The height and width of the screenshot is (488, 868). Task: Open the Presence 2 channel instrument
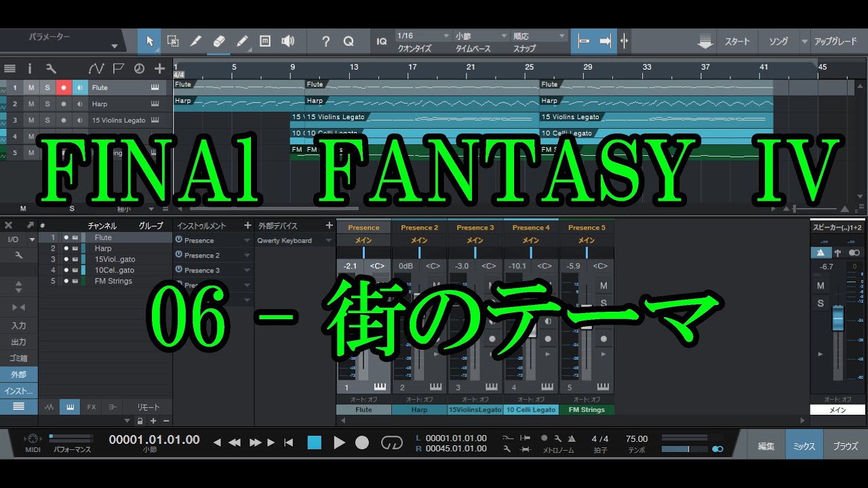click(419, 228)
